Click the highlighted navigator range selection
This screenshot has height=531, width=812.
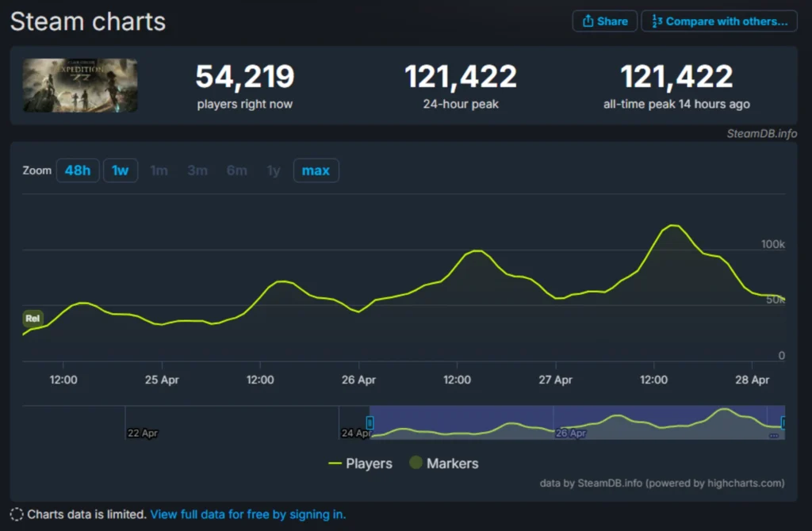[x=577, y=422]
